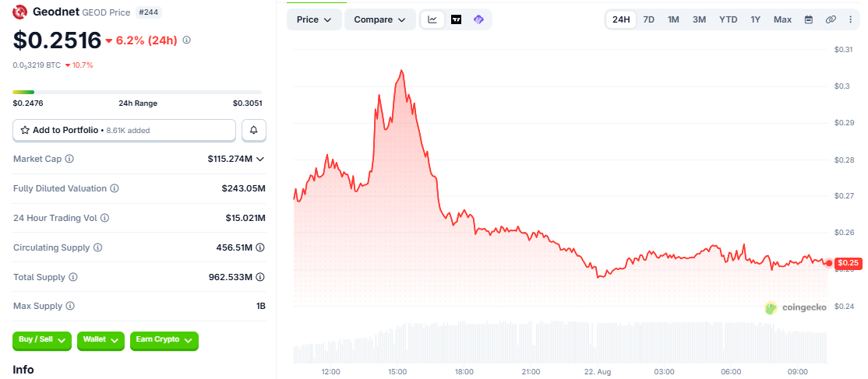Open the calendar date range icon
Image resolution: width=868 pixels, height=379 pixels.
coord(809,19)
